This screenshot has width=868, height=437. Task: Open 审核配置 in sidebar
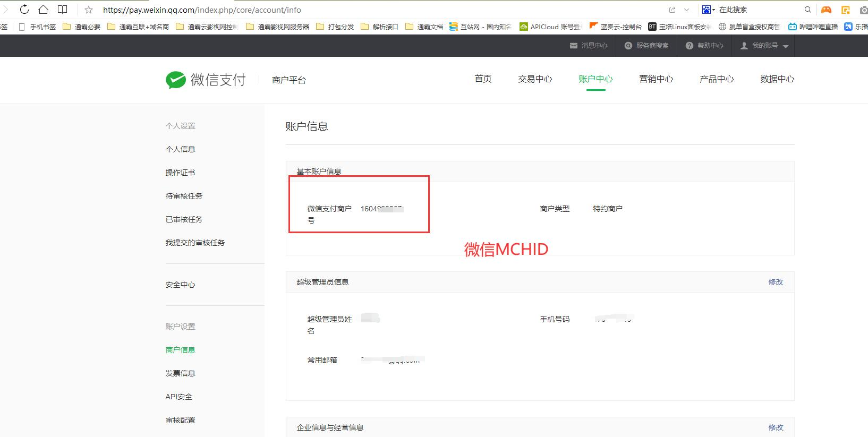[x=180, y=420]
